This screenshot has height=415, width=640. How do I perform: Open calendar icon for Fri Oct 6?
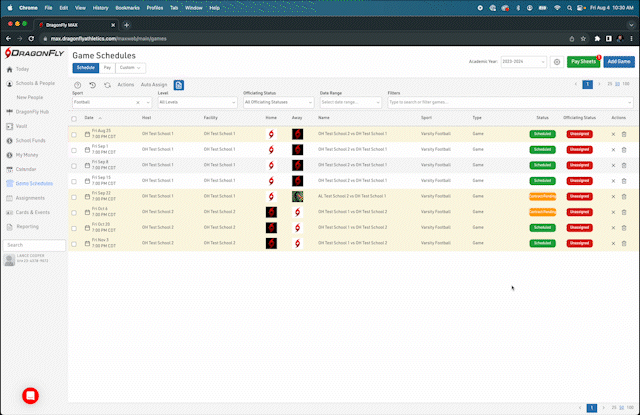pos(87,212)
